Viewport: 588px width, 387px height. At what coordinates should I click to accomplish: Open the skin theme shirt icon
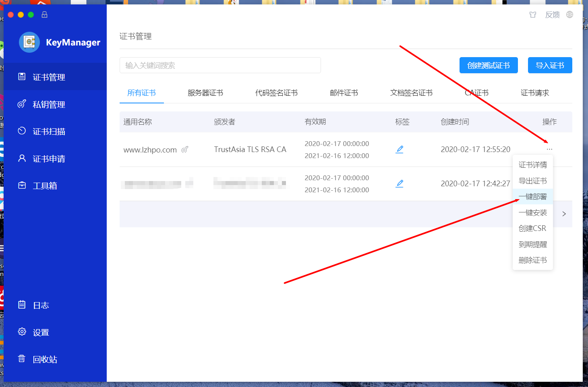tap(533, 15)
